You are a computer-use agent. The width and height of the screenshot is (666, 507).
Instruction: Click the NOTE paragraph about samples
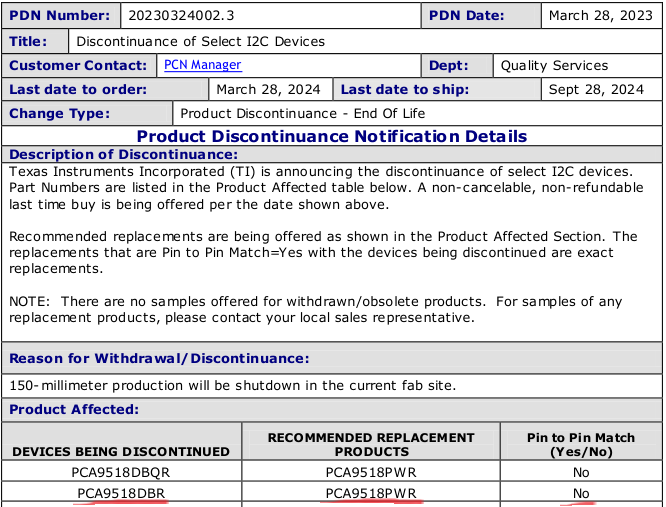click(315, 309)
